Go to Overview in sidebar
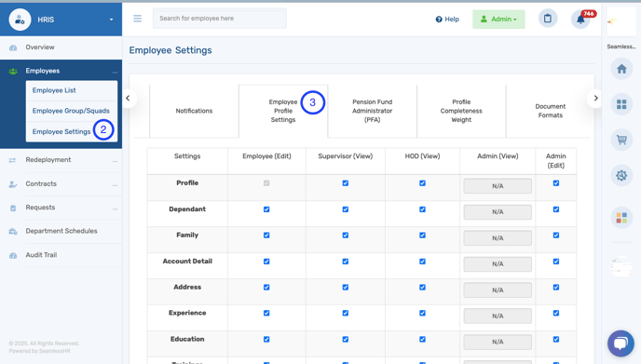This screenshot has width=641, height=364. coord(40,47)
